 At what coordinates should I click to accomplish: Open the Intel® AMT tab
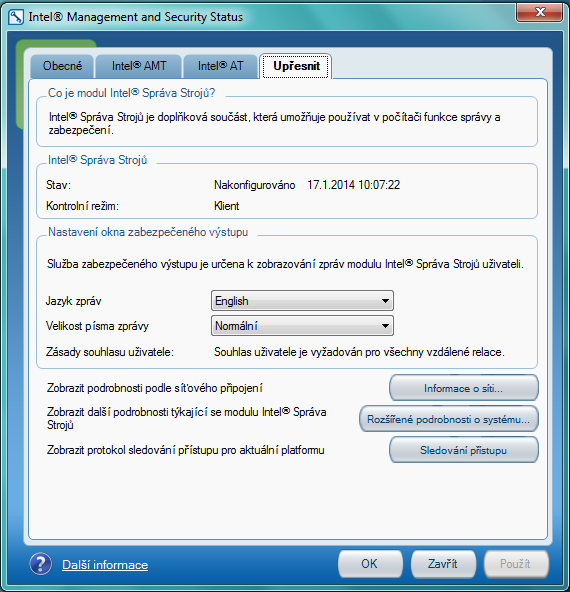click(139, 66)
